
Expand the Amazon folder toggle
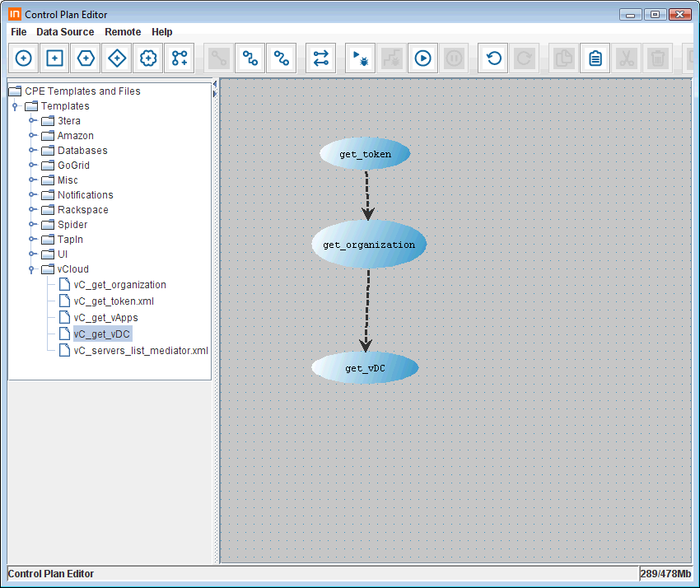pos(31,135)
